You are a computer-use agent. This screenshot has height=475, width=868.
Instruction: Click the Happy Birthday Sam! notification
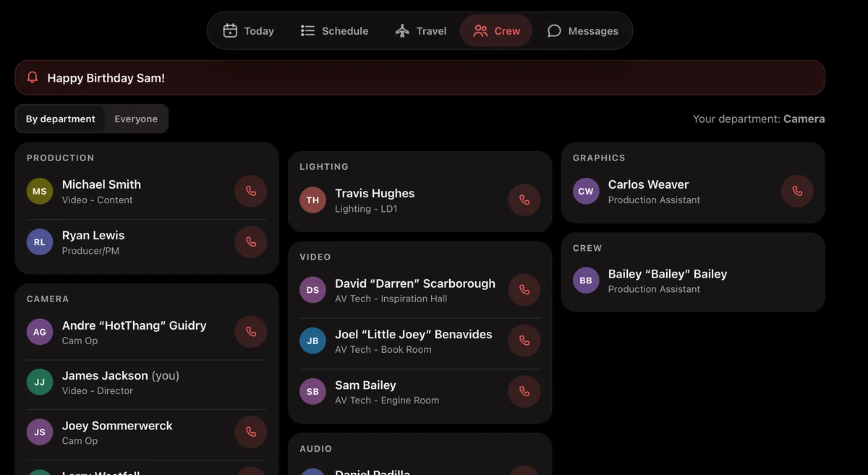420,77
